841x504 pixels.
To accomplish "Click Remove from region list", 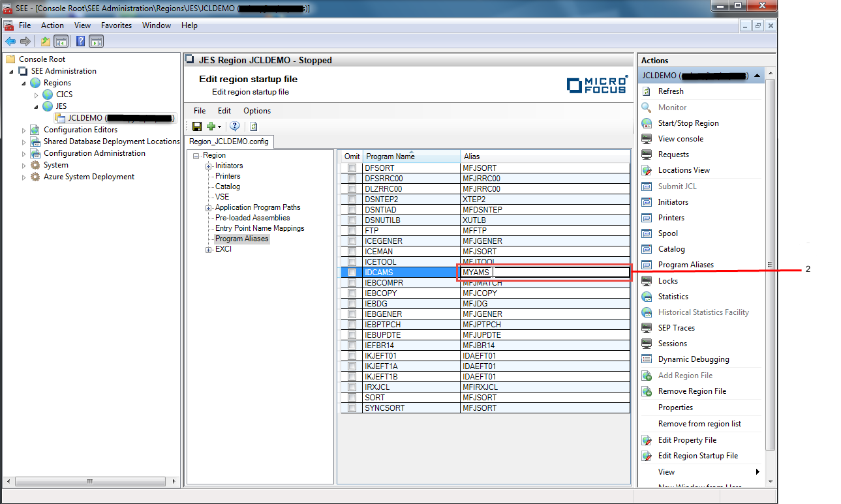I will pos(699,424).
